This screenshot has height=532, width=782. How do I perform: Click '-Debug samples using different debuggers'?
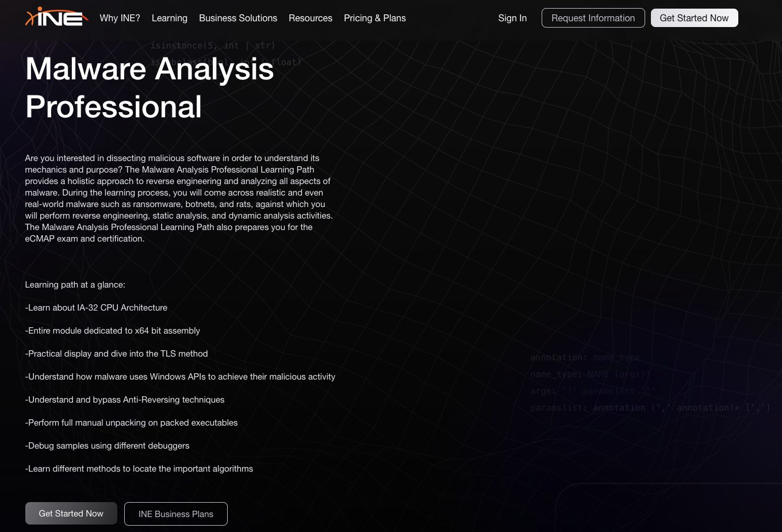coord(107,446)
